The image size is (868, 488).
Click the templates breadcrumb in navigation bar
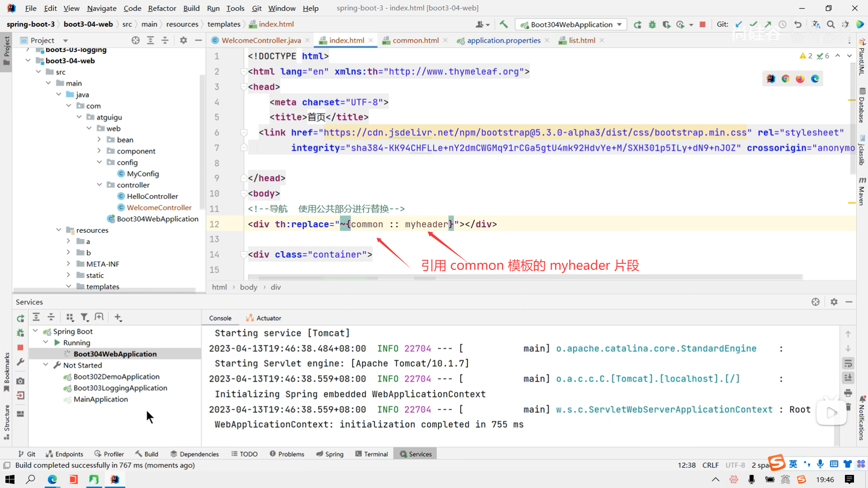click(x=224, y=24)
